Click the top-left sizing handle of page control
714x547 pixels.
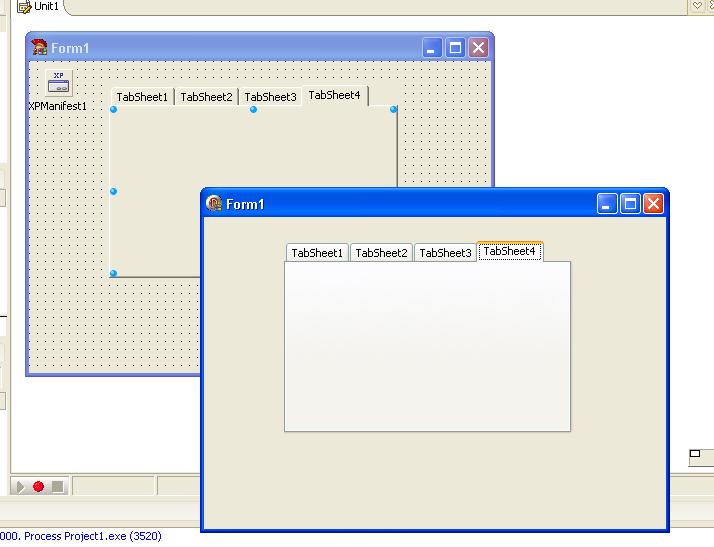pos(113,109)
